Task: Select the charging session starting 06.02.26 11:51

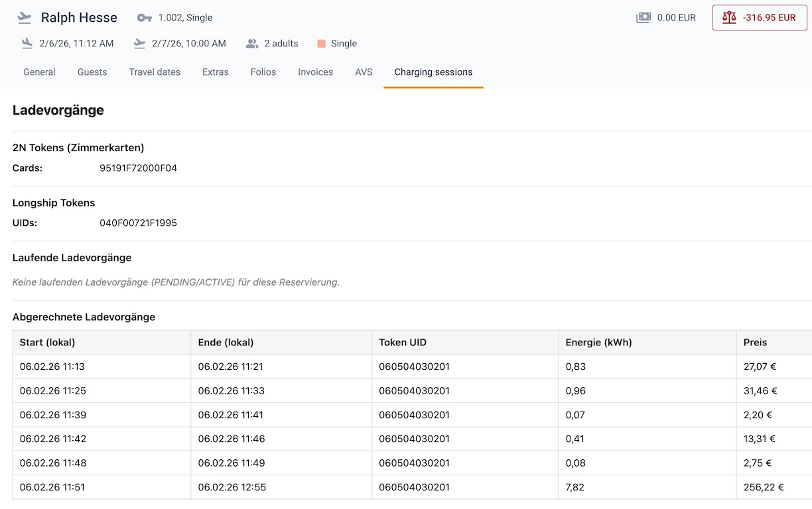Action: coord(52,486)
